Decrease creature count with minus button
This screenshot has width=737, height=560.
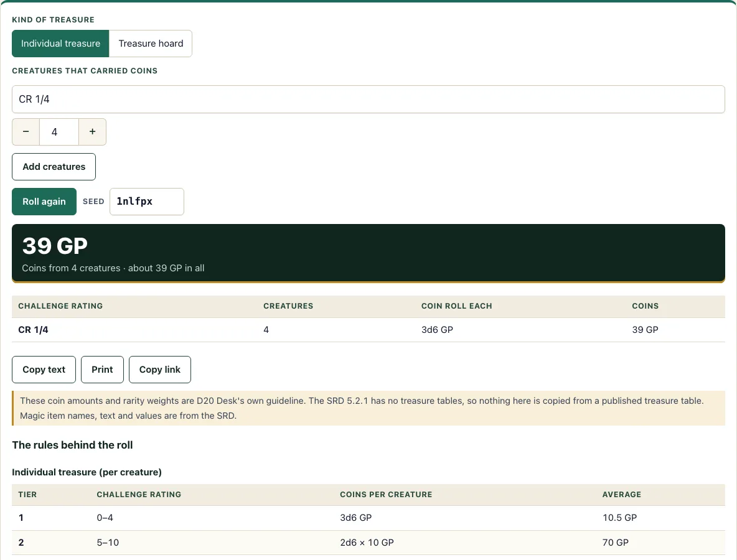26,132
